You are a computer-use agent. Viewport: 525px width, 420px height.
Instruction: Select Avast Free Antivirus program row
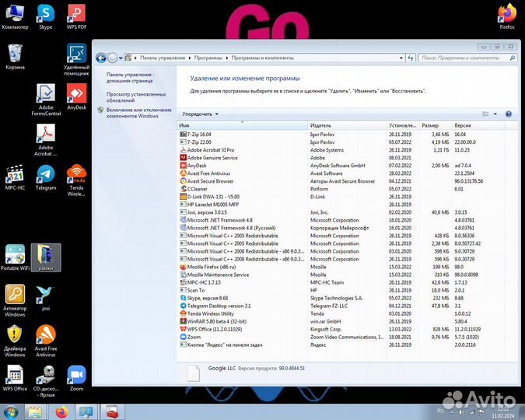pos(342,173)
